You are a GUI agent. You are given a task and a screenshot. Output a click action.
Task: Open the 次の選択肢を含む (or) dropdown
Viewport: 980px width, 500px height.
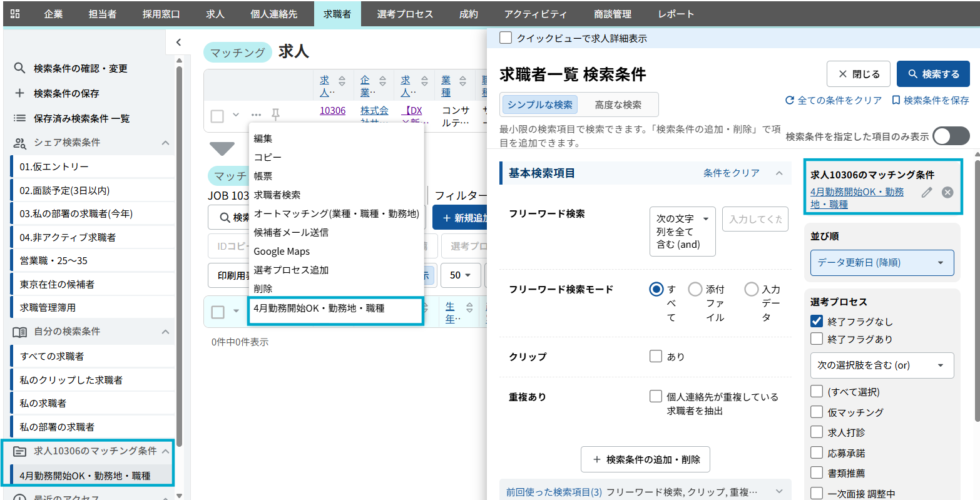pyautogui.click(x=882, y=365)
